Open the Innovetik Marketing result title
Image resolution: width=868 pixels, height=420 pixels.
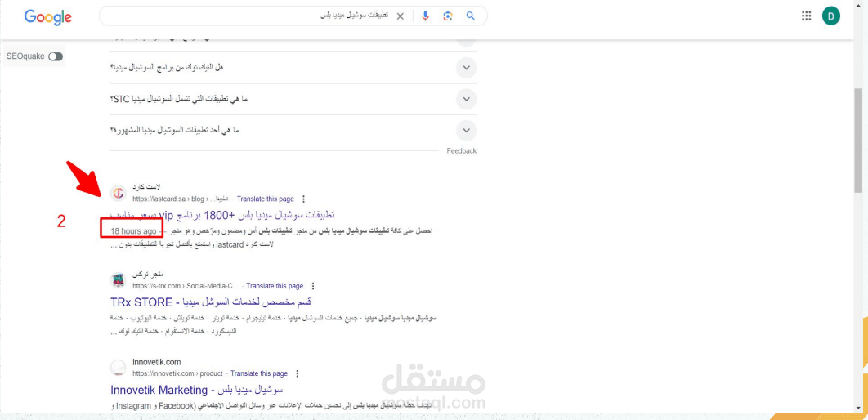[197, 390]
